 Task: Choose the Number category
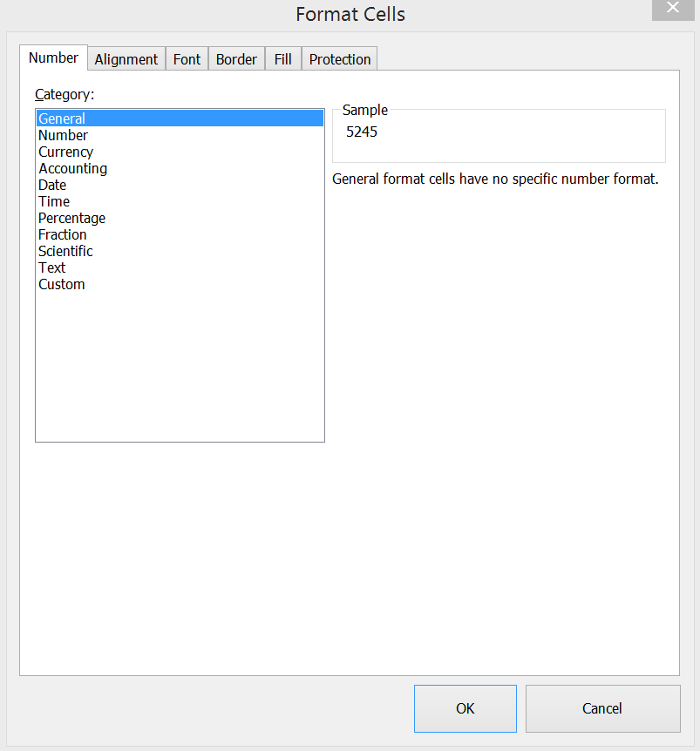click(x=63, y=135)
